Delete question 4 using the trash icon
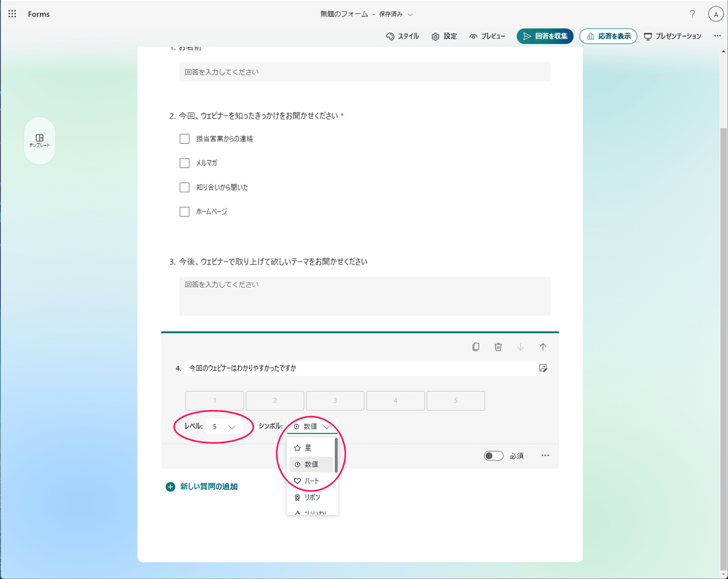728x579 pixels. coord(498,346)
